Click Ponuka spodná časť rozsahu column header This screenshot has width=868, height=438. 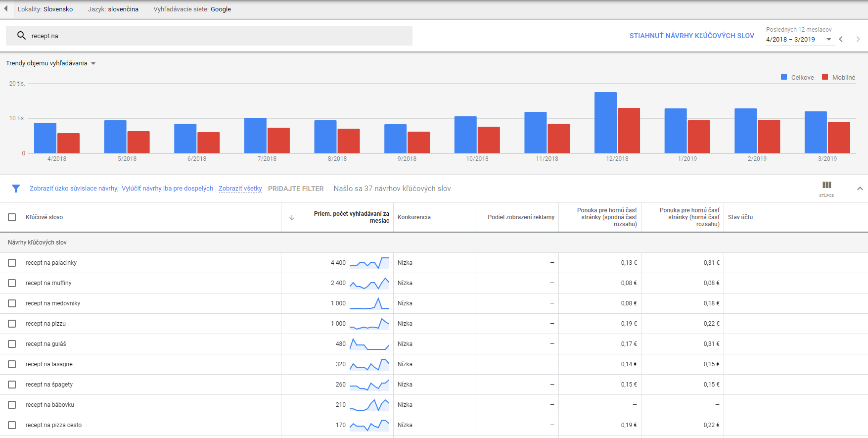607,217
